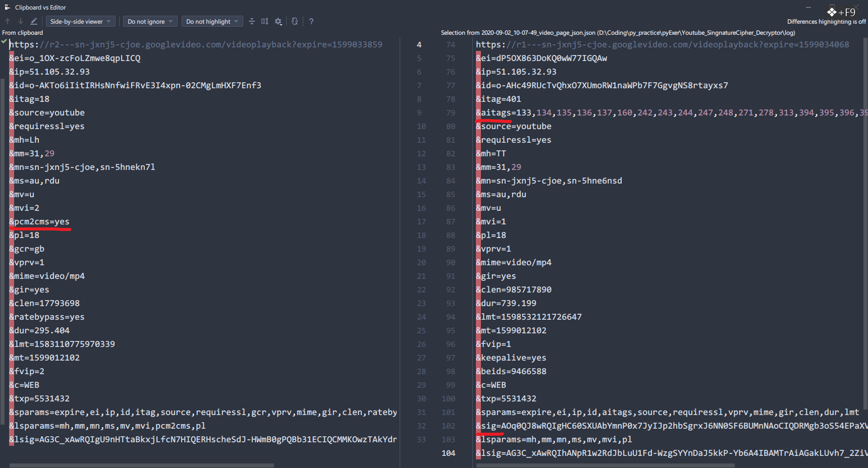Open help with the question mark icon
Viewport: 868px width, 468px height.
click(311, 21)
